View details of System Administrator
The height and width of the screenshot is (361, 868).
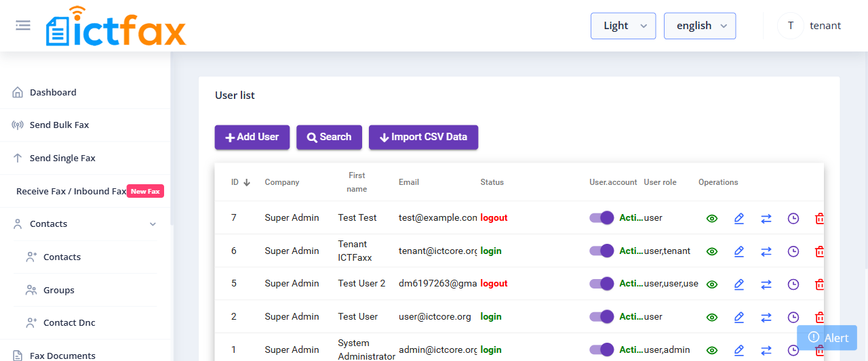tap(712, 350)
